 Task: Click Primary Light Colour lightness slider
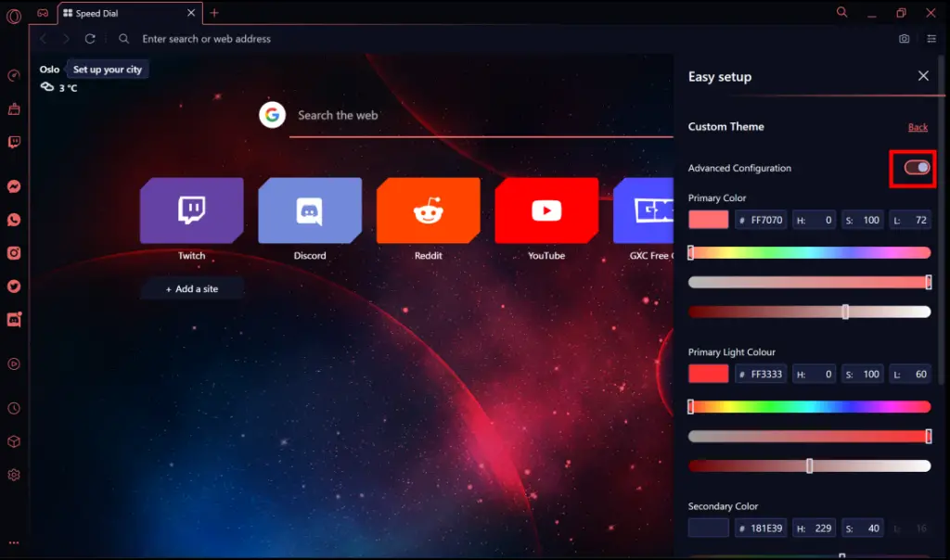point(809,465)
